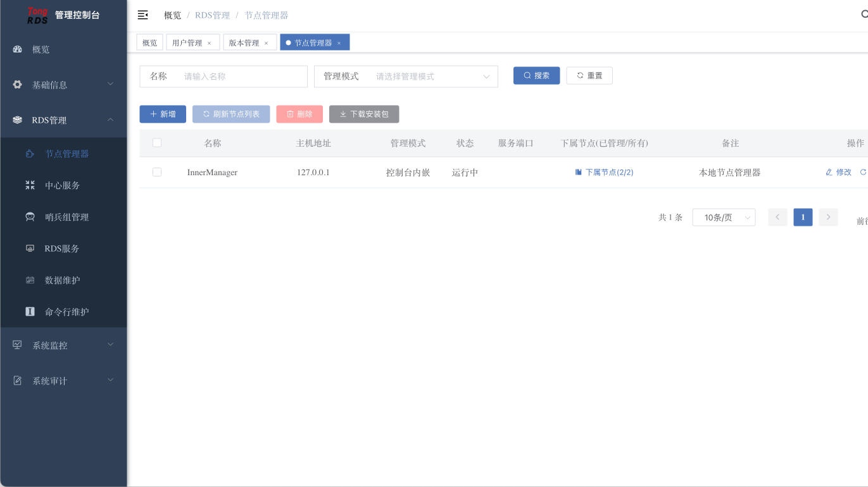868x487 pixels.
Task: Click the 搜索 button
Action: 536,75
